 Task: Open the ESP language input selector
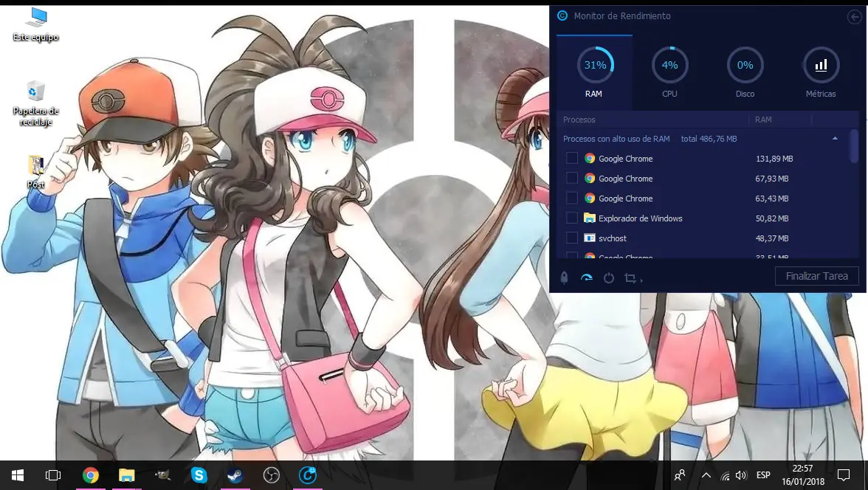(763, 475)
